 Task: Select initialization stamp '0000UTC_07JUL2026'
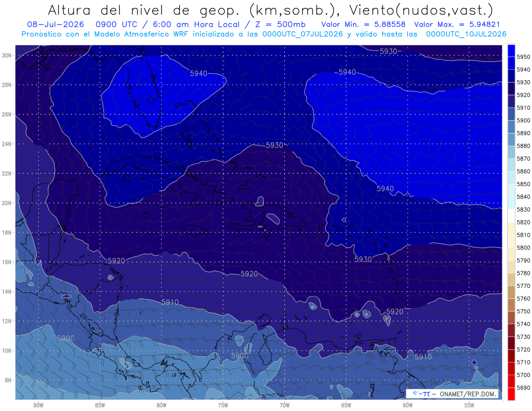(303, 34)
